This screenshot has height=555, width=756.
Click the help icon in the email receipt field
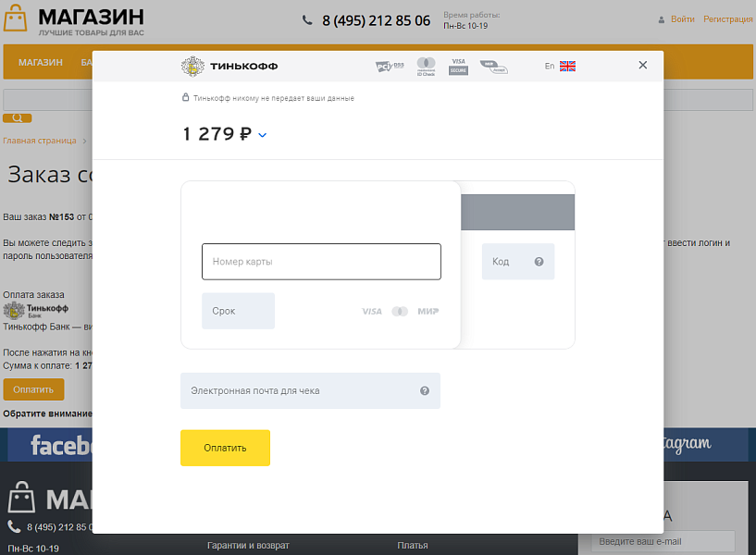click(x=425, y=390)
